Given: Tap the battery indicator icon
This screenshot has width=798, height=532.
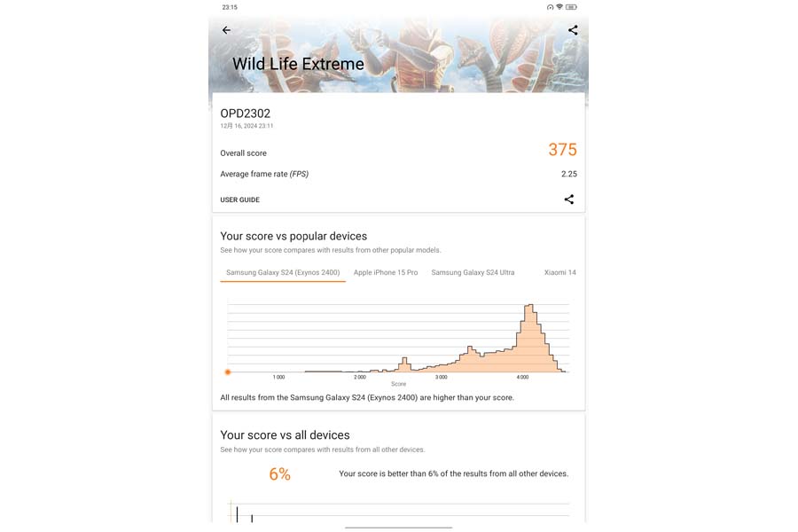Looking at the screenshot, I should click(571, 7).
